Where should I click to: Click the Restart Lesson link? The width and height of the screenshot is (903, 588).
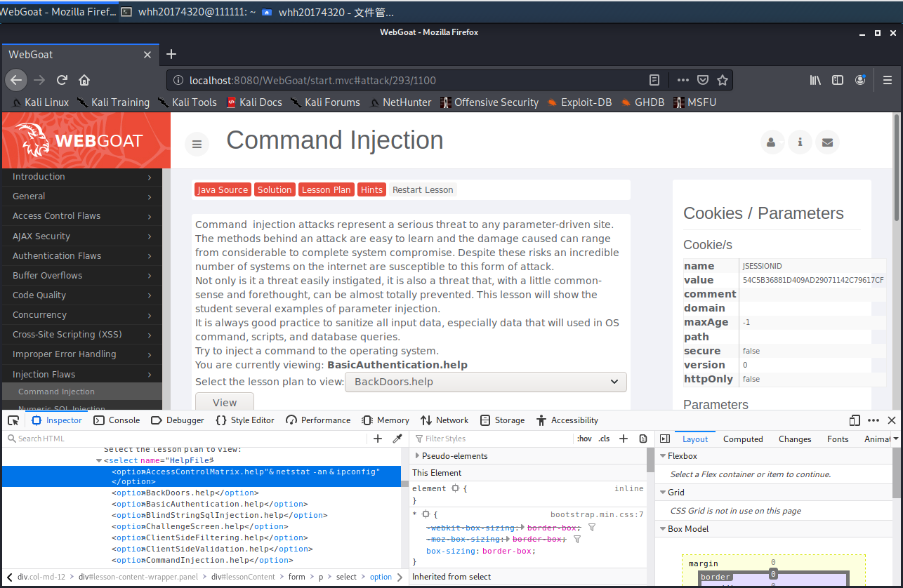pos(423,189)
